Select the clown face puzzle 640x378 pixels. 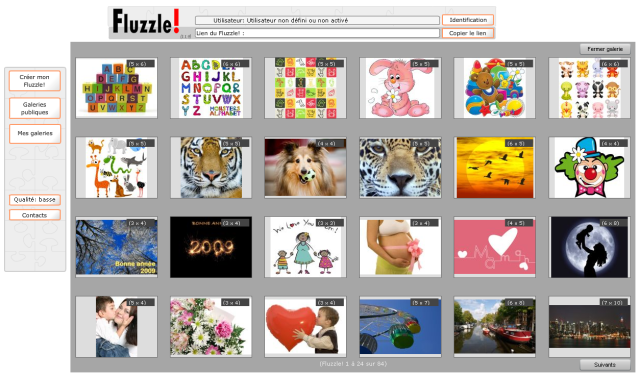[589, 167]
